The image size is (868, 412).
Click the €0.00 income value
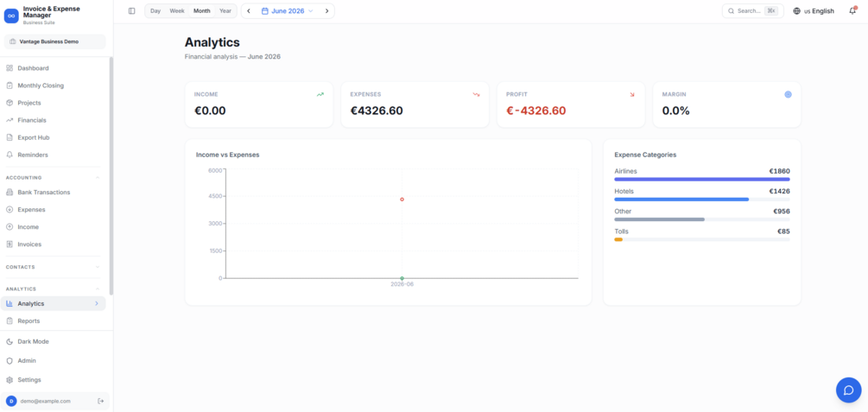[210, 111]
